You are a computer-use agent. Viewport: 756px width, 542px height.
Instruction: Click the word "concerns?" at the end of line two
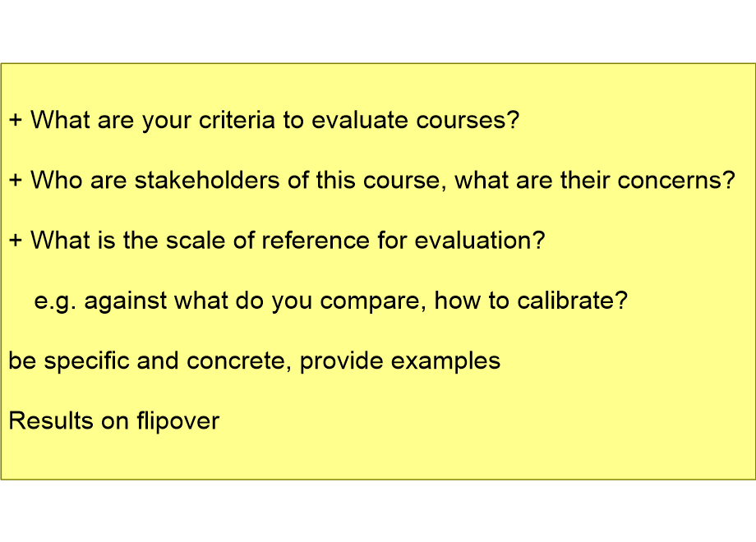(676, 180)
